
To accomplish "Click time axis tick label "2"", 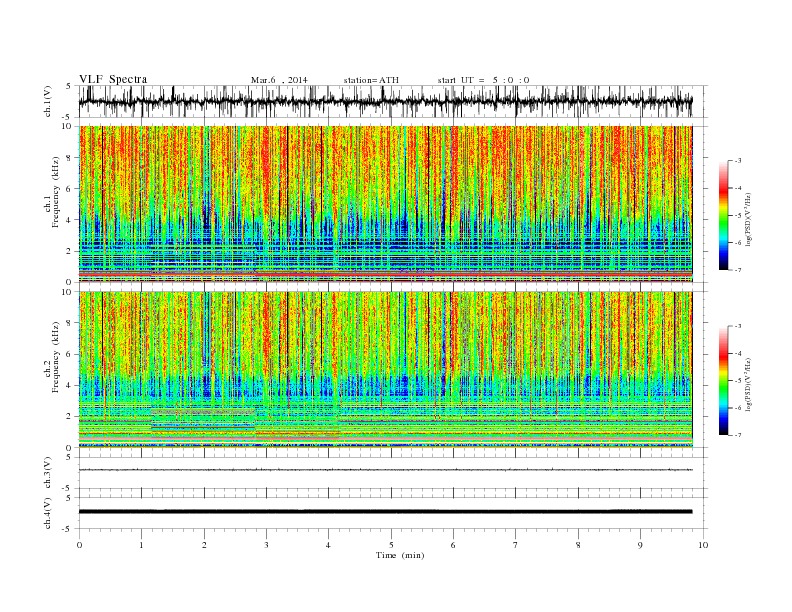I will click(x=204, y=545).
